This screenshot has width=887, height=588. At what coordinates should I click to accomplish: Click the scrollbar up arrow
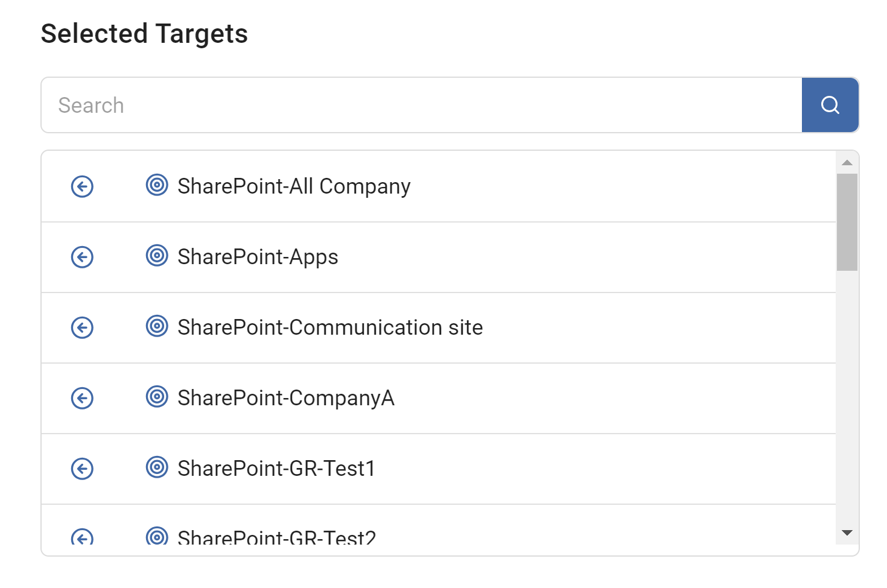[847, 163]
